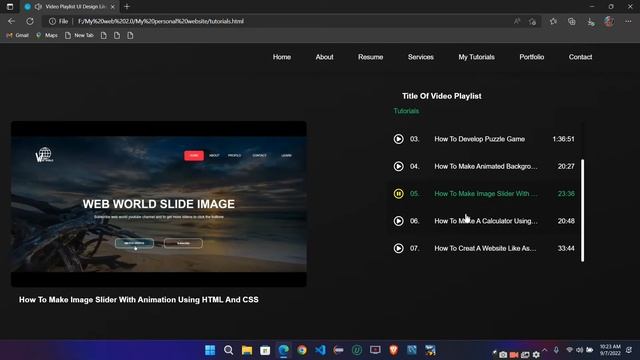
Task: Open the Read aloud icon in address bar
Action: pos(517,21)
